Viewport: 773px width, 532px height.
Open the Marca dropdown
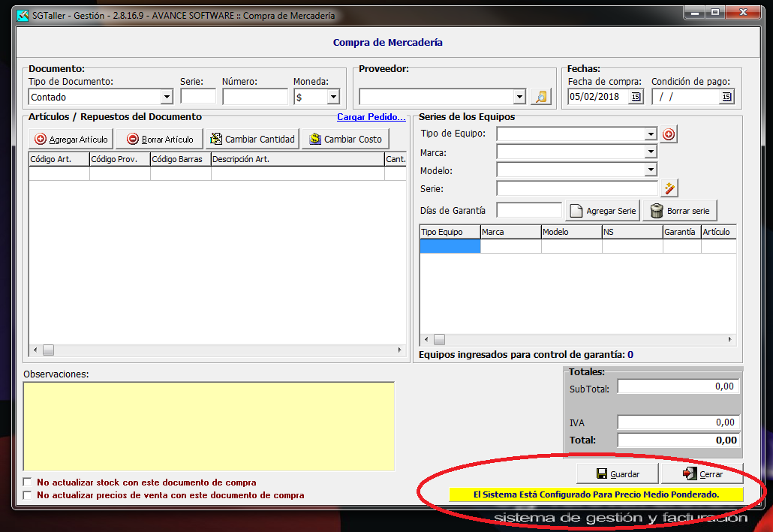click(x=650, y=152)
